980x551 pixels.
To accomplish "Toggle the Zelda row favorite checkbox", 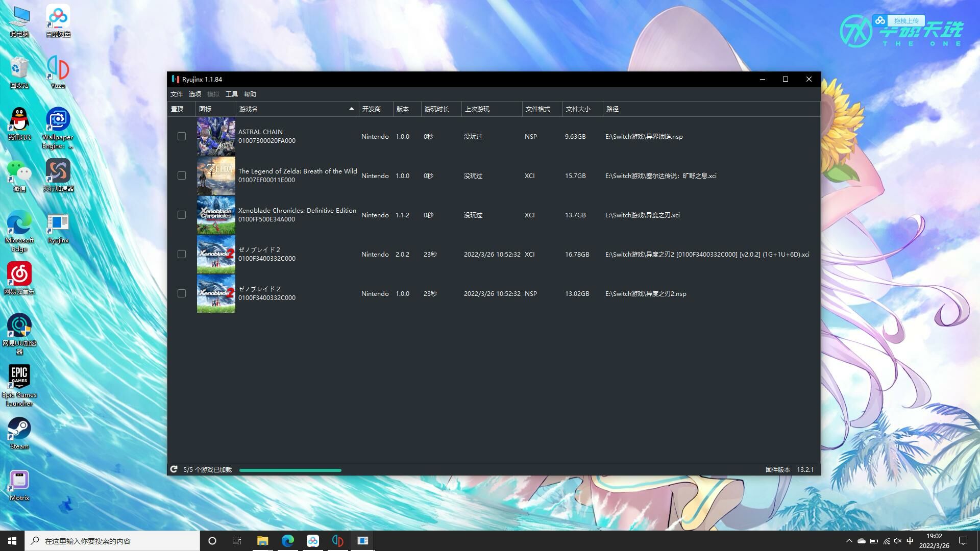I will [x=182, y=176].
